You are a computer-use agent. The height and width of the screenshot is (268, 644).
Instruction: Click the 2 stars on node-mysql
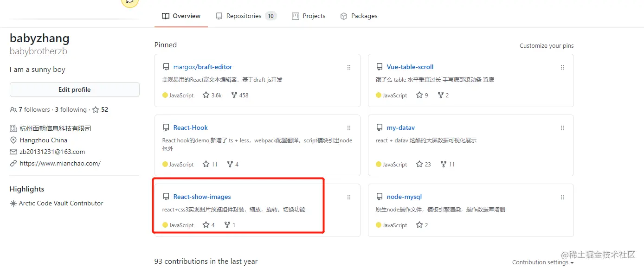coord(422,225)
